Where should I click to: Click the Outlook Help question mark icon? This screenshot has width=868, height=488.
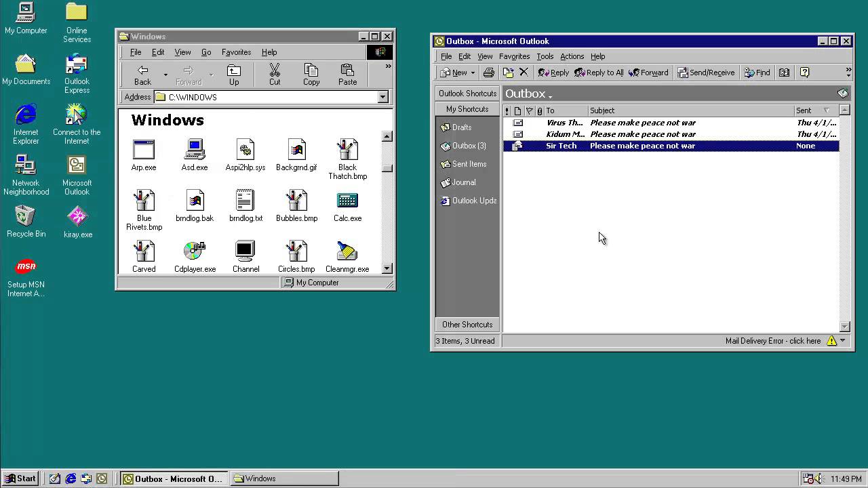tap(804, 73)
